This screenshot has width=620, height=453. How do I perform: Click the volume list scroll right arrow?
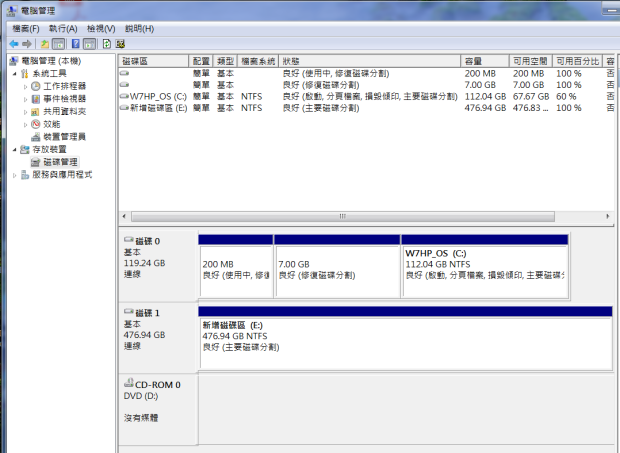click(608, 216)
